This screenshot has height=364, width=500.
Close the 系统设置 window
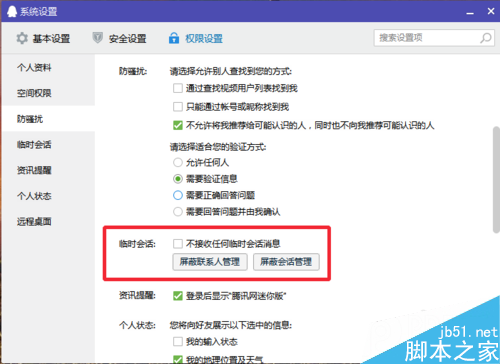pyautogui.click(x=491, y=11)
